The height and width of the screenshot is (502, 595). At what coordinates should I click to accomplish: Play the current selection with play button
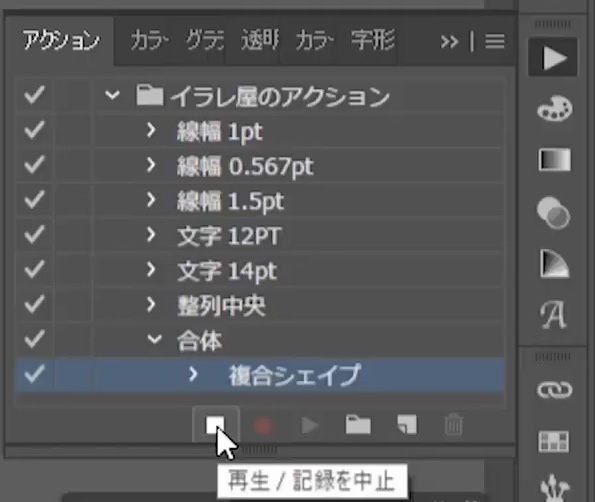click(x=310, y=425)
